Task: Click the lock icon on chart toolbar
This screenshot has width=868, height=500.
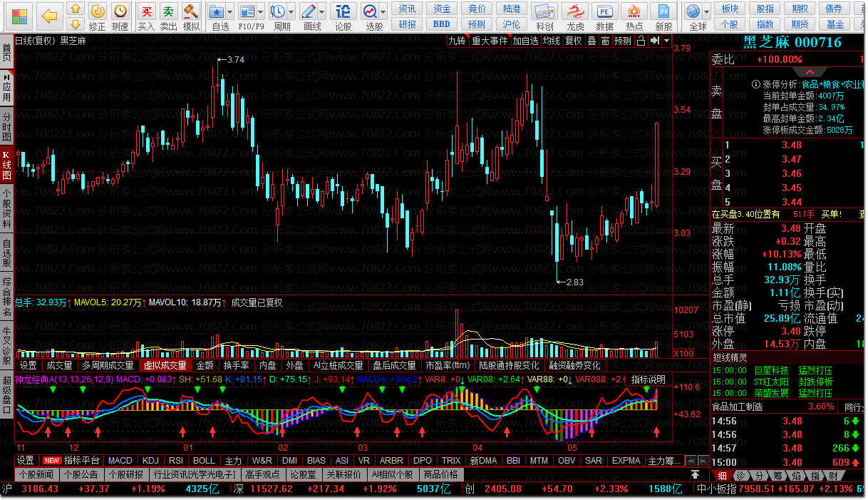Action: coord(641,41)
